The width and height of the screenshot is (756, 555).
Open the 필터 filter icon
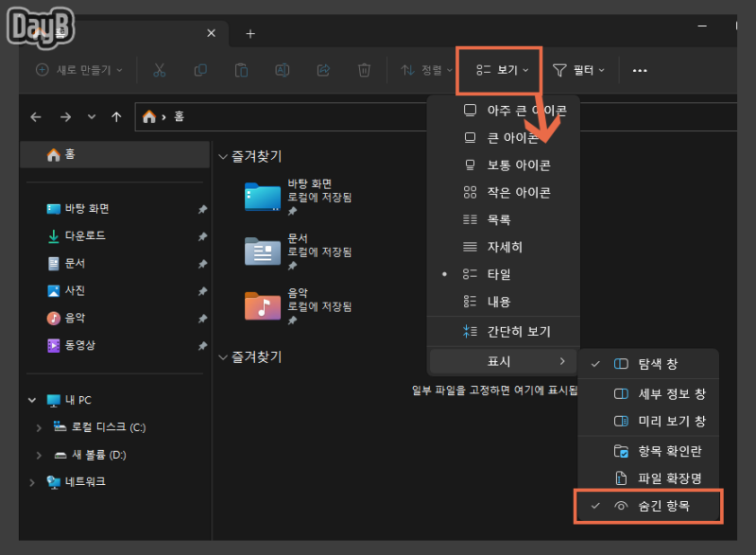click(x=576, y=70)
